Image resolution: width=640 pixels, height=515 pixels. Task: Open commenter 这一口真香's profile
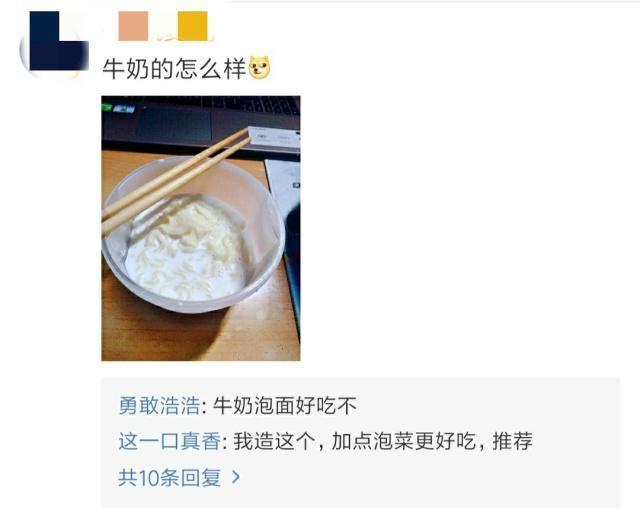tap(169, 441)
